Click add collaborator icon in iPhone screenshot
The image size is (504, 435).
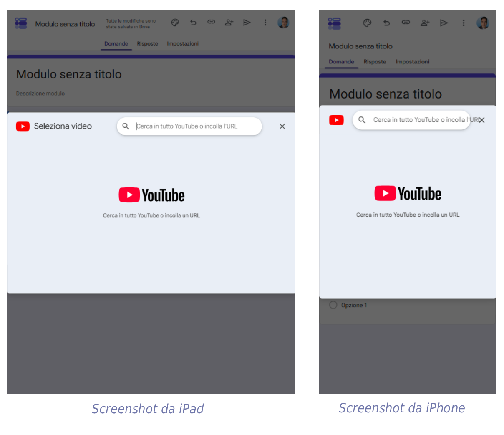(425, 23)
